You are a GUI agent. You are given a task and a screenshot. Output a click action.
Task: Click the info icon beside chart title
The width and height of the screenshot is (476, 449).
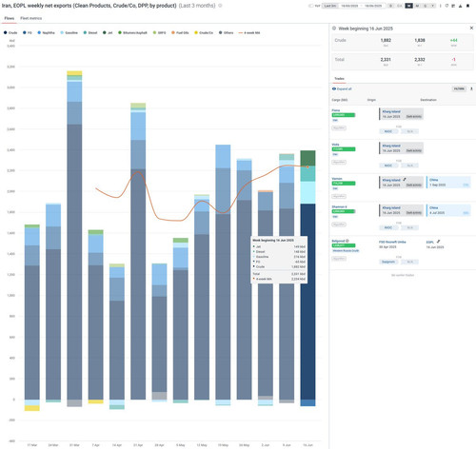point(220,6)
